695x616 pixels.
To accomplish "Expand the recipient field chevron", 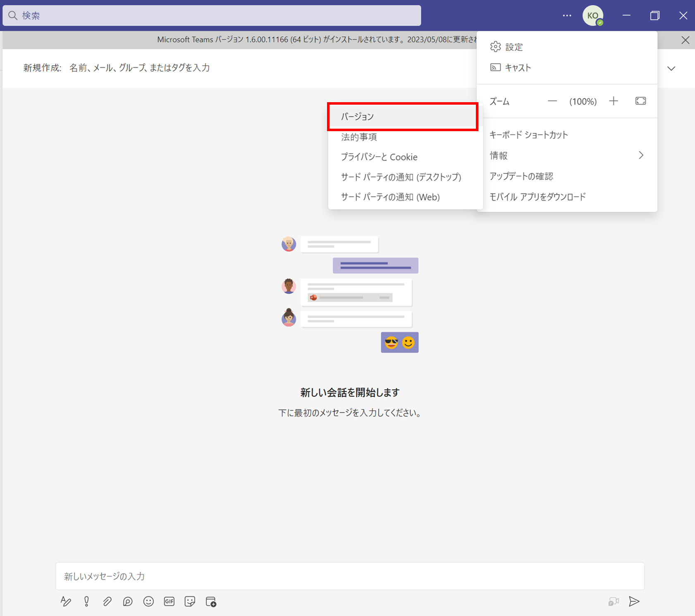I will click(x=671, y=68).
